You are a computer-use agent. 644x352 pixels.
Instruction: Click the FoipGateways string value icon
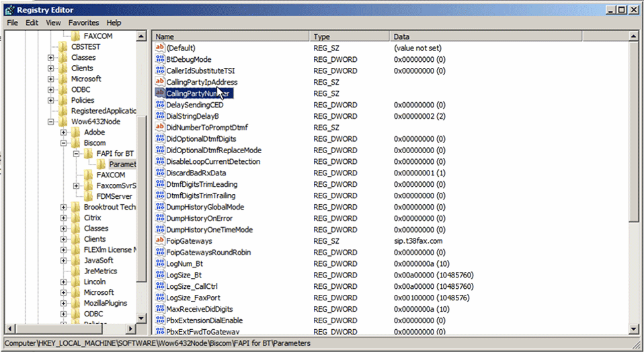(x=160, y=240)
